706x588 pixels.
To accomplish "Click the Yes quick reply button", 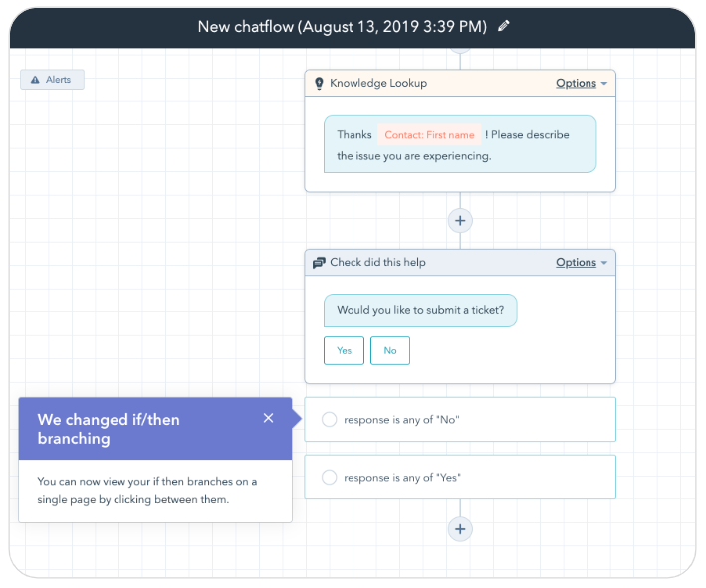I will [344, 350].
